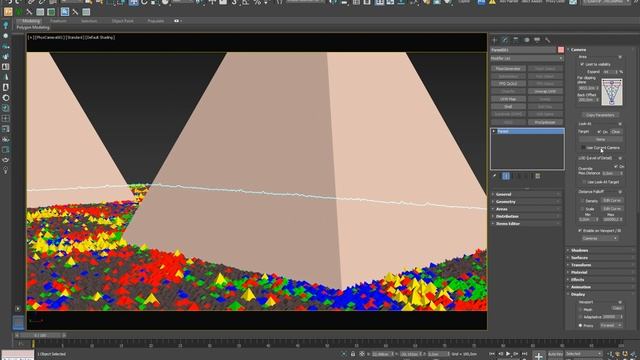Toggle Look-At Target On checkbox
The image size is (640, 360).
(599, 132)
